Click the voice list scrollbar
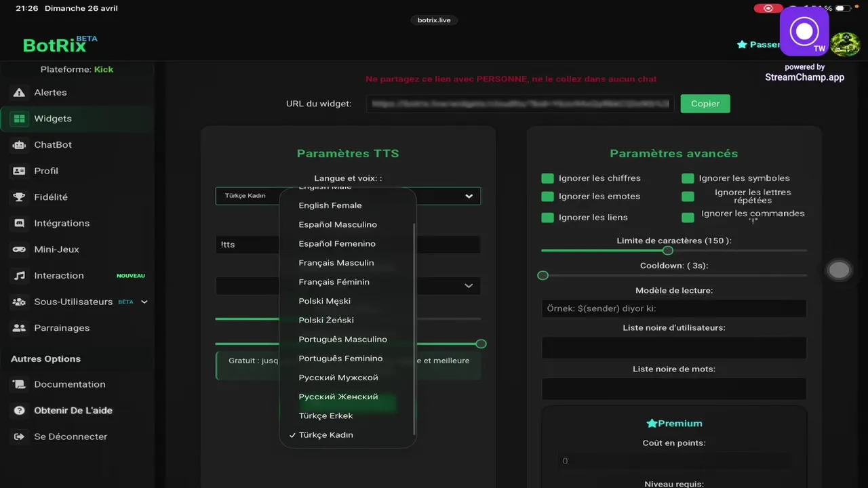Screen dimensions: 868x488 click(x=414, y=329)
